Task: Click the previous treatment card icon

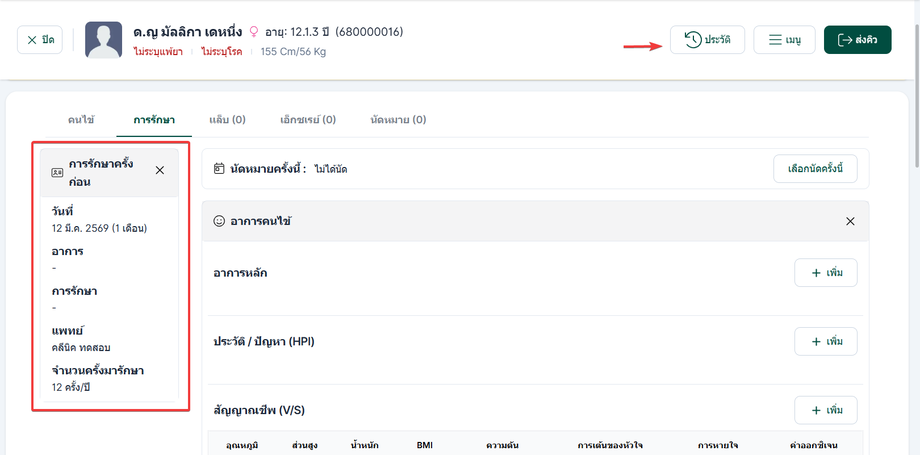Action: coord(57,173)
